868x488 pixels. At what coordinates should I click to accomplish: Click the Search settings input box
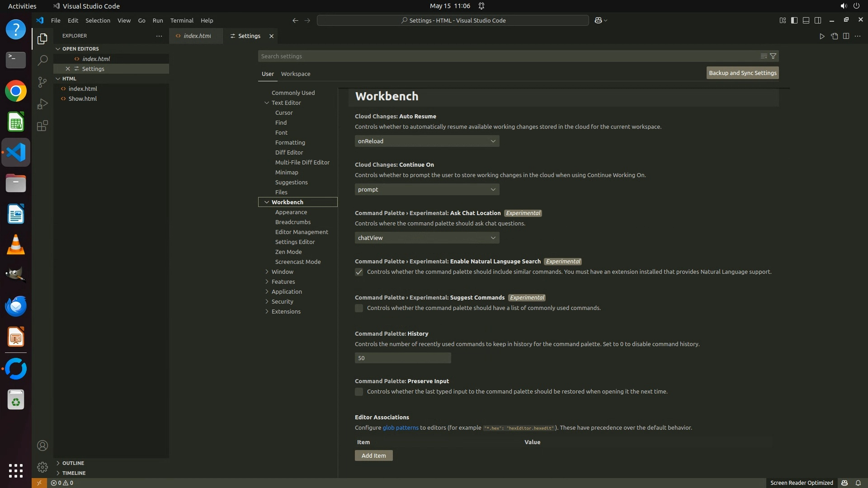(x=506, y=56)
